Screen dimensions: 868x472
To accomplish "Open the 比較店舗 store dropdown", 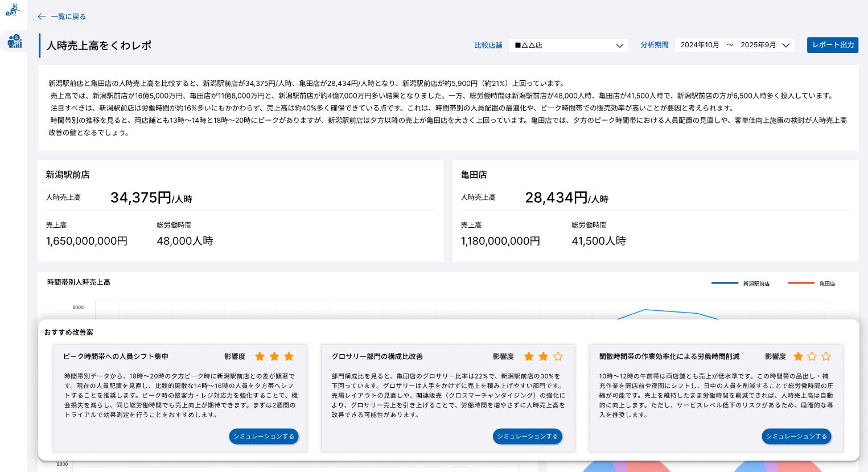I will click(x=567, y=45).
